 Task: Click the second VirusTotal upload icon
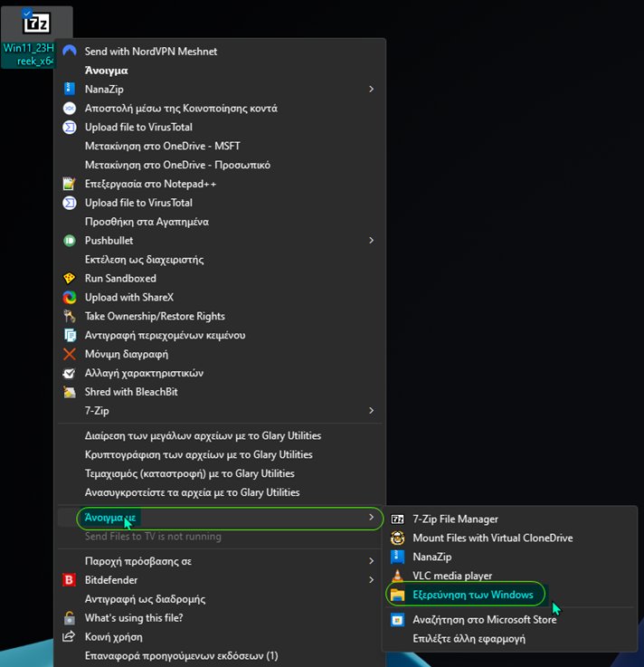tap(70, 203)
